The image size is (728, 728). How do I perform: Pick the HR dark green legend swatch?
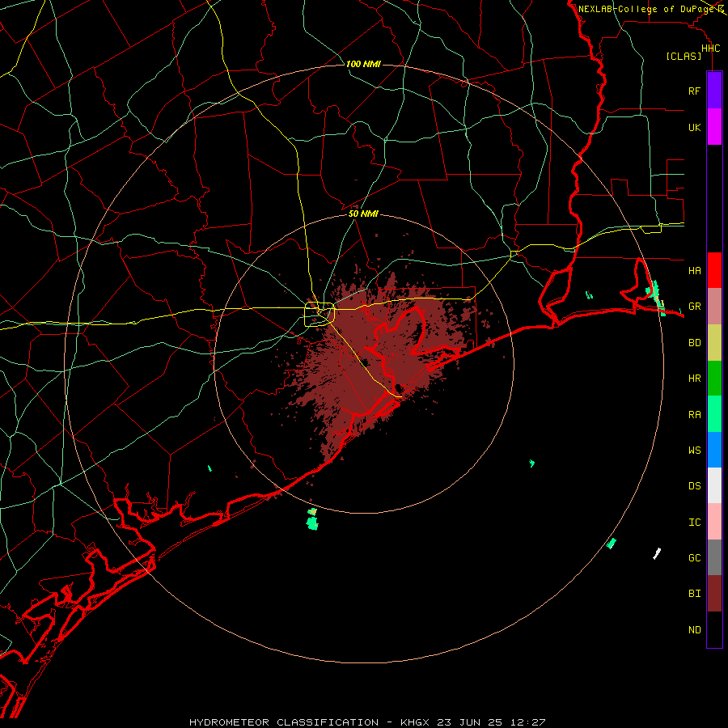click(x=714, y=379)
